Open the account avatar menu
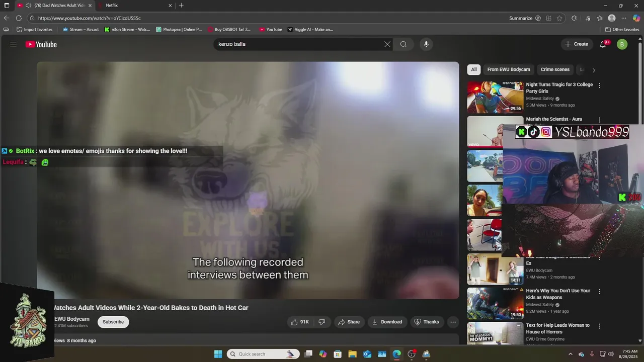644x362 pixels. (622, 44)
